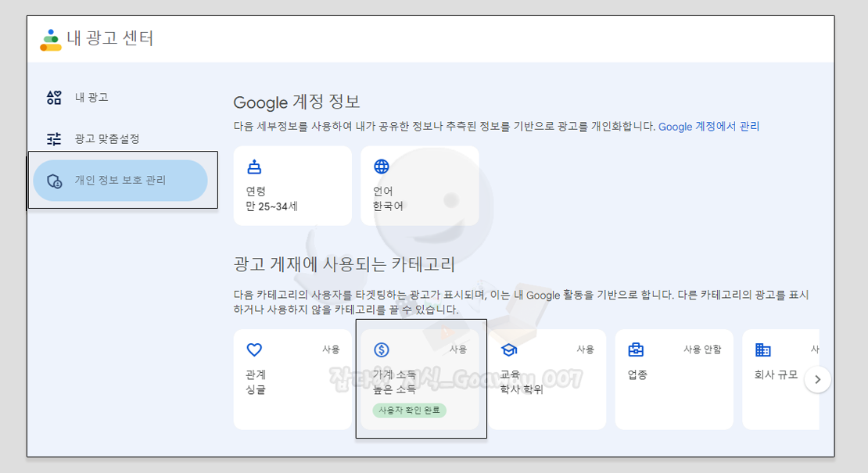Viewport: 868px width, 473px height.
Task: Click the heart icon on 관계 card
Action: tap(254, 349)
